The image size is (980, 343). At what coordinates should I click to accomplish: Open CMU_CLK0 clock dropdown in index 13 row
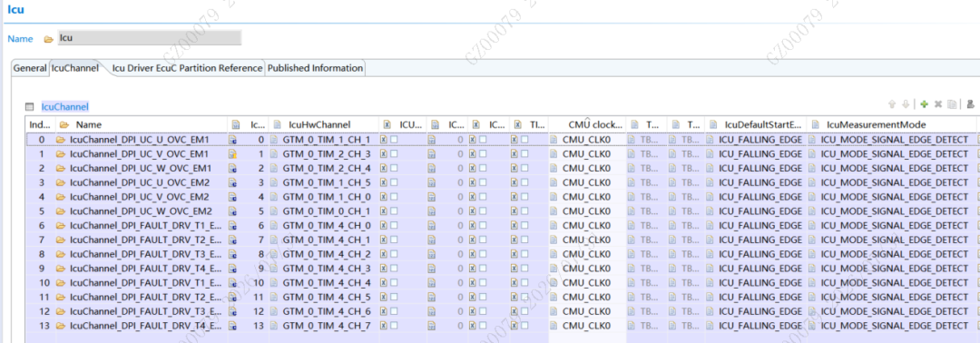(587, 326)
